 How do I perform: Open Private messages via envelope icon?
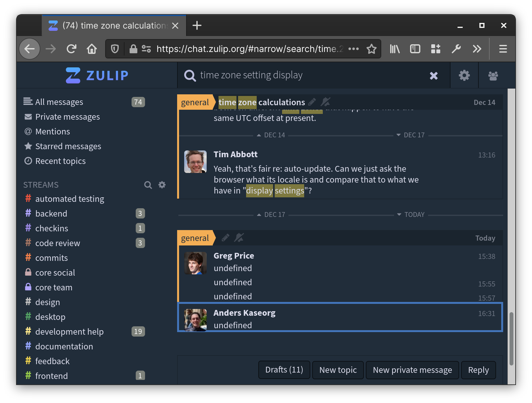click(x=28, y=116)
